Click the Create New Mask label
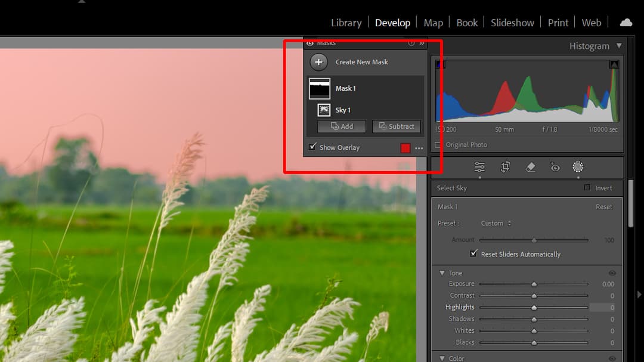The image size is (644, 362). coord(361,62)
